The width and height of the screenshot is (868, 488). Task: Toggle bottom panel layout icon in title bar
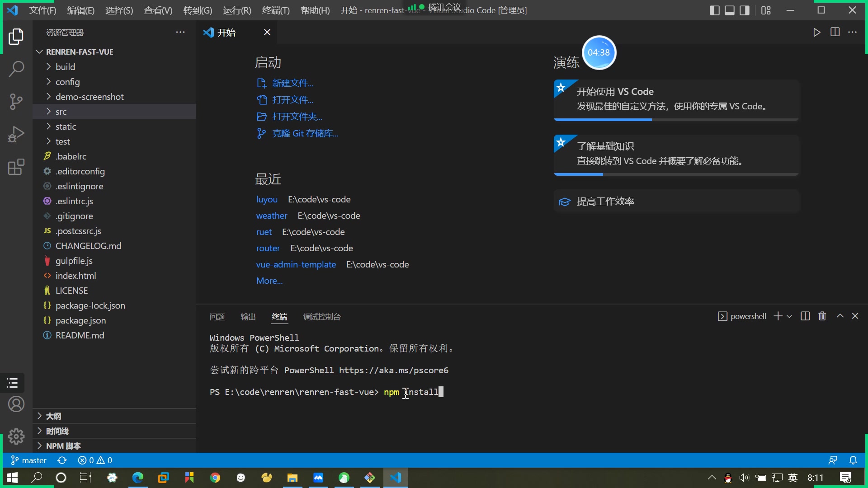(x=730, y=10)
